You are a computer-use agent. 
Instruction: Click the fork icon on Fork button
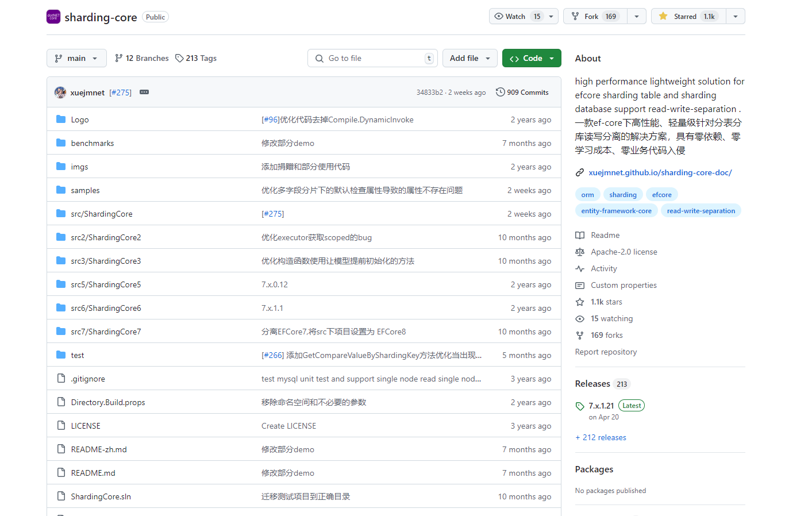(x=575, y=16)
